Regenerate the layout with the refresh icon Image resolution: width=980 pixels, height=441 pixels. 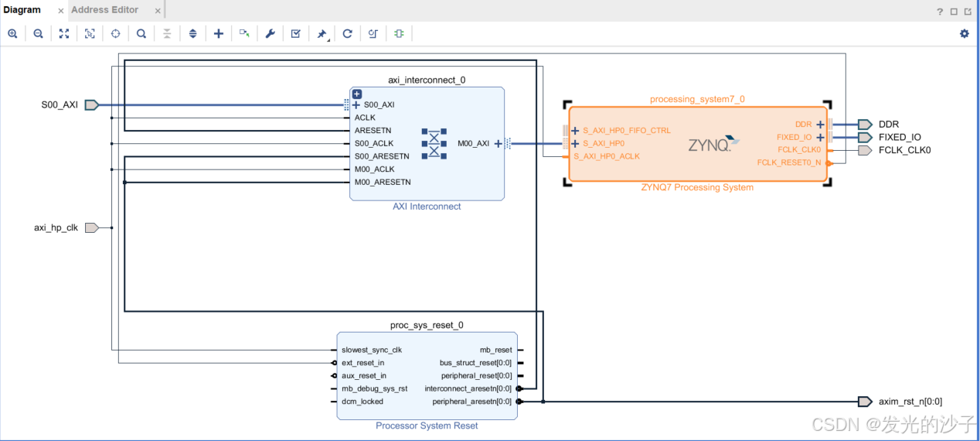point(347,33)
